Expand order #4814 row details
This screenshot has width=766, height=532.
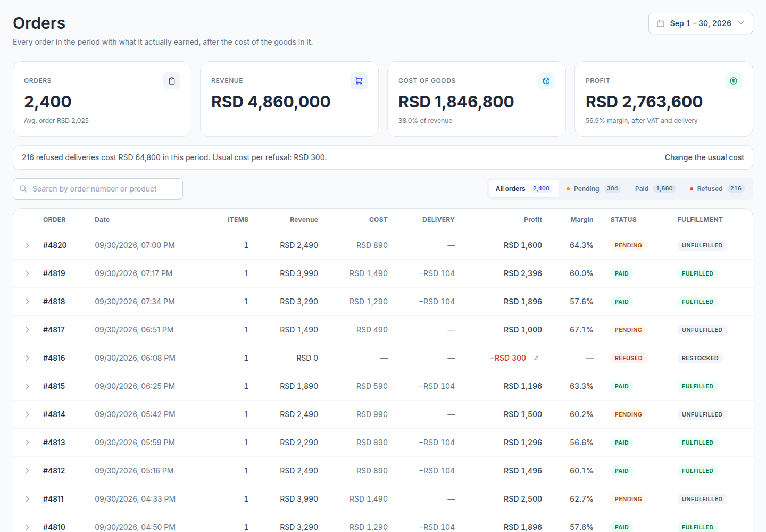pyautogui.click(x=27, y=414)
